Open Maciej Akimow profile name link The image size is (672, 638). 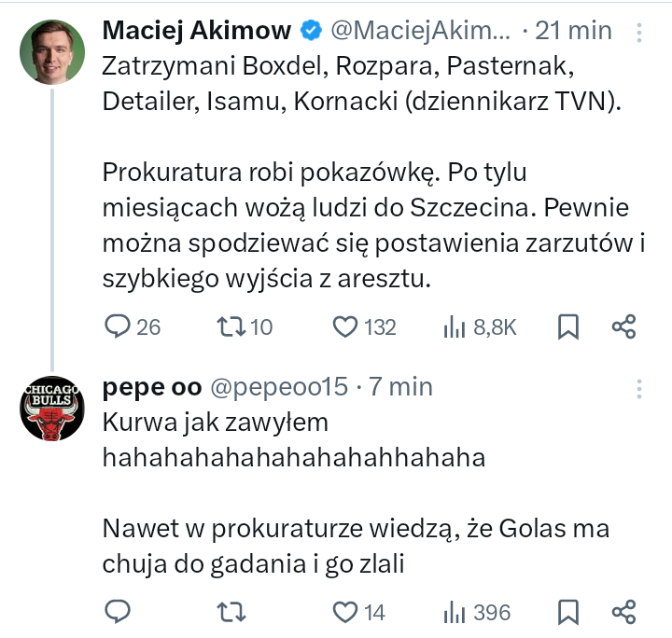coord(198,31)
